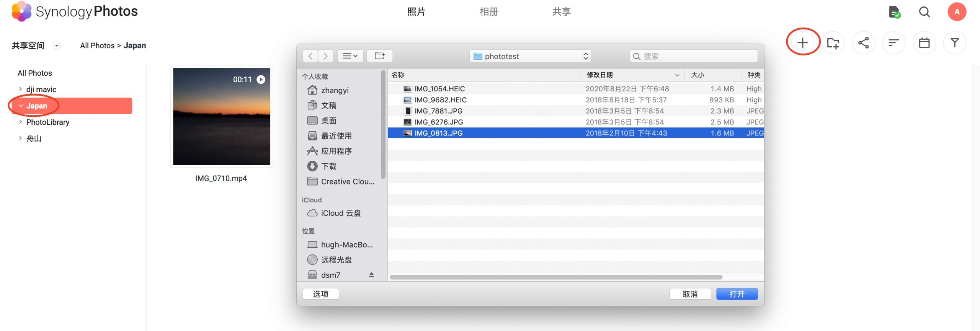
Task: Open Creative Cloud folder in sidebar
Action: click(x=341, y=181)
